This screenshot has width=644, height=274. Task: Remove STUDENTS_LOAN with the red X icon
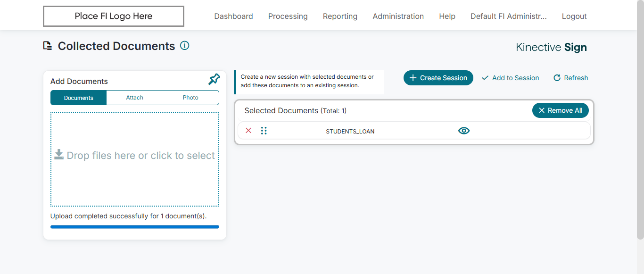[x=248, y=131]
